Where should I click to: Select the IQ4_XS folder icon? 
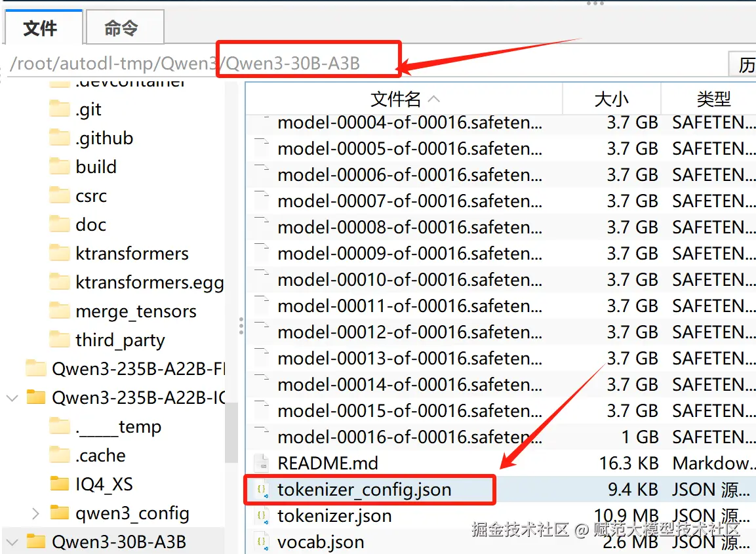[60, 484]
